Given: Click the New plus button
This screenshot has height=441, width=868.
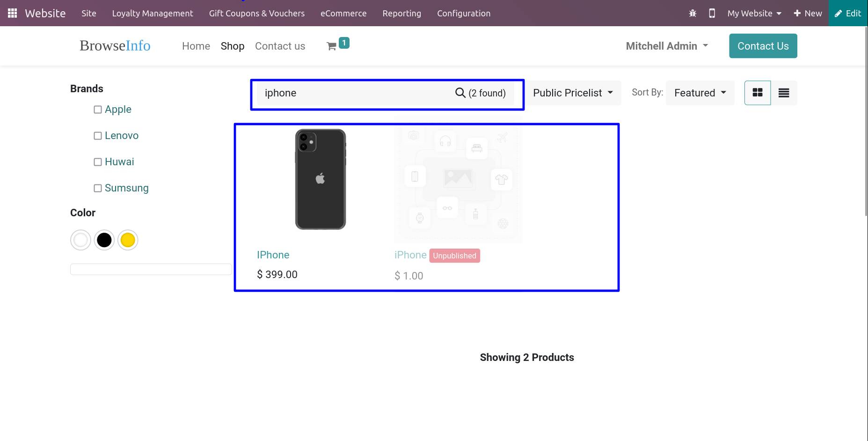Looking at the screenshot, I should 808,13.
